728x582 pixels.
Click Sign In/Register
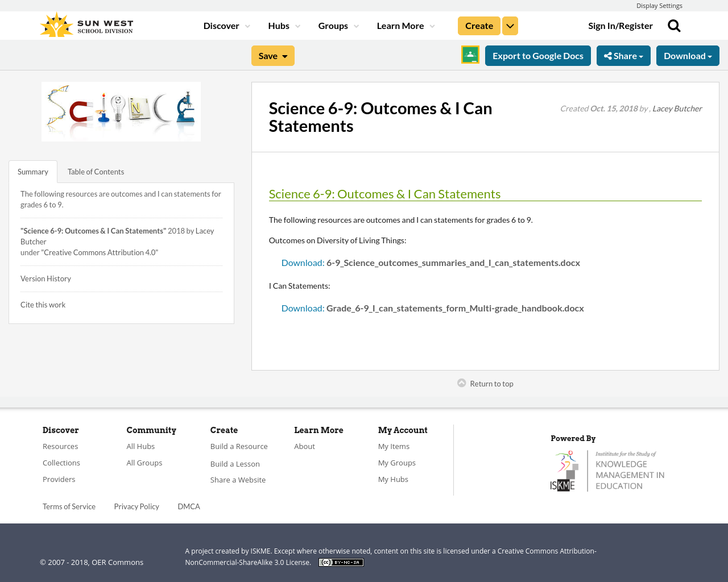tap(621, 25)
